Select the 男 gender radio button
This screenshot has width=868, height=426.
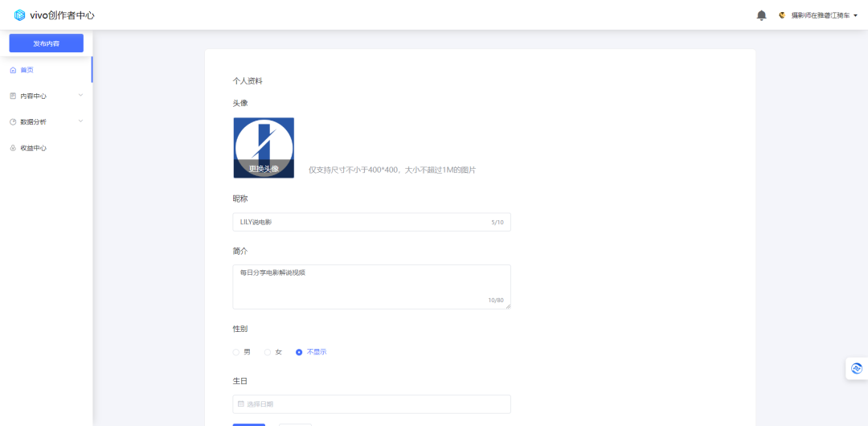(x=236, y=352)
